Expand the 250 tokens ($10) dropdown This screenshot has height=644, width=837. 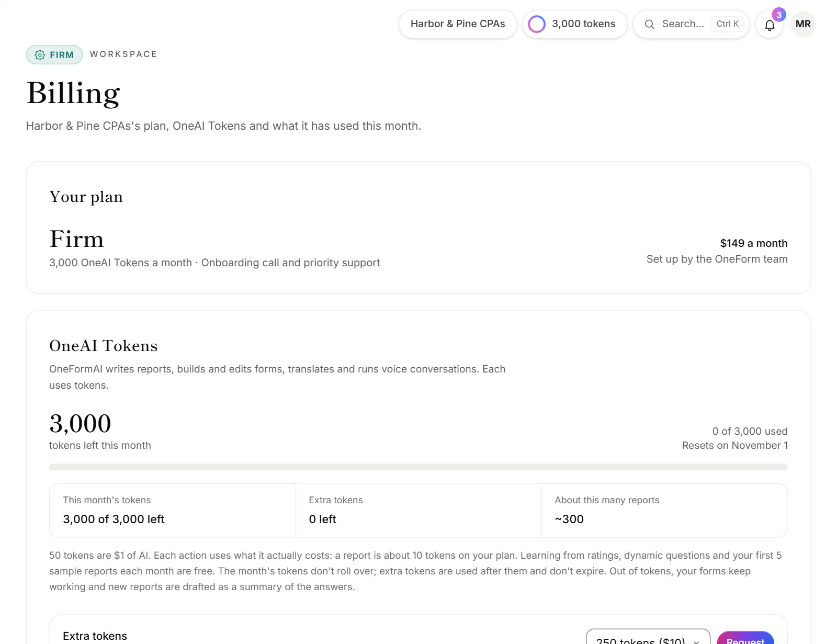(x=648, y=638)
